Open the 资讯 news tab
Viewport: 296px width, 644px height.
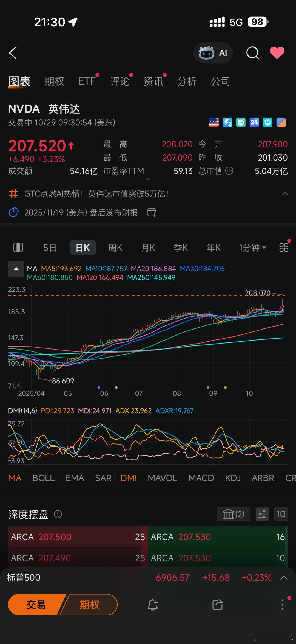coord(153,81)
